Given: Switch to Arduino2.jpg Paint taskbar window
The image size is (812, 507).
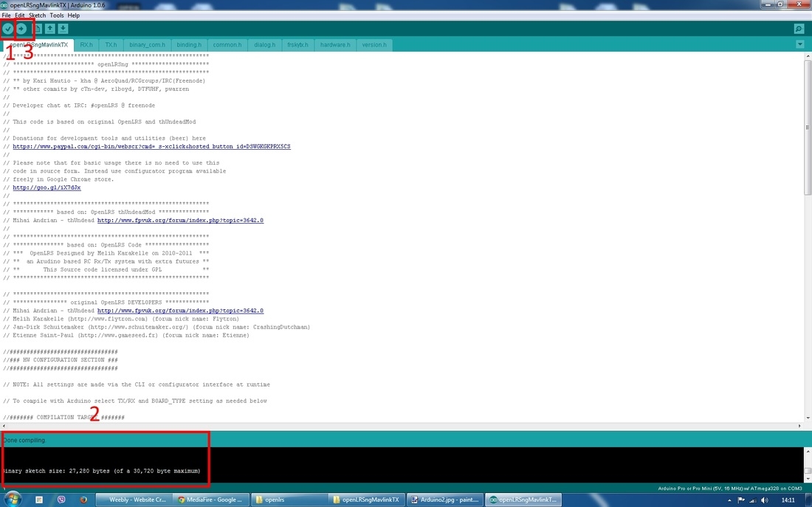Looking at the screenshot, I should point(445,500).
